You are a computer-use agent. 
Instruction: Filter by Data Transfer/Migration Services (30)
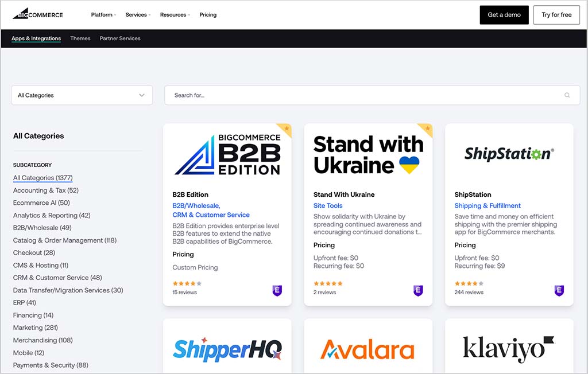68,290
